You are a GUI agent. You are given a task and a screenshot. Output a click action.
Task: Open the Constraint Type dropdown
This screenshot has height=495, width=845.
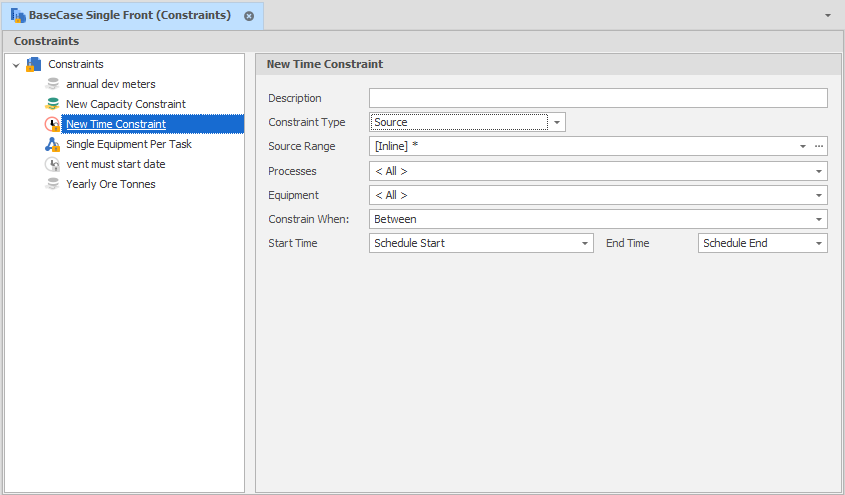(557, 122)
